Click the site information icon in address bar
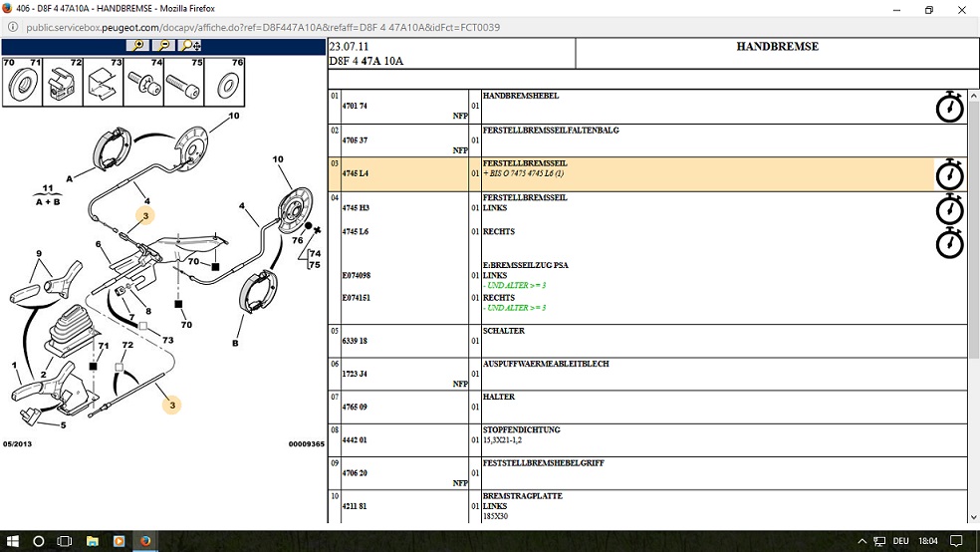Viewport: 980px width, 552px height. (x=13, y=28)
